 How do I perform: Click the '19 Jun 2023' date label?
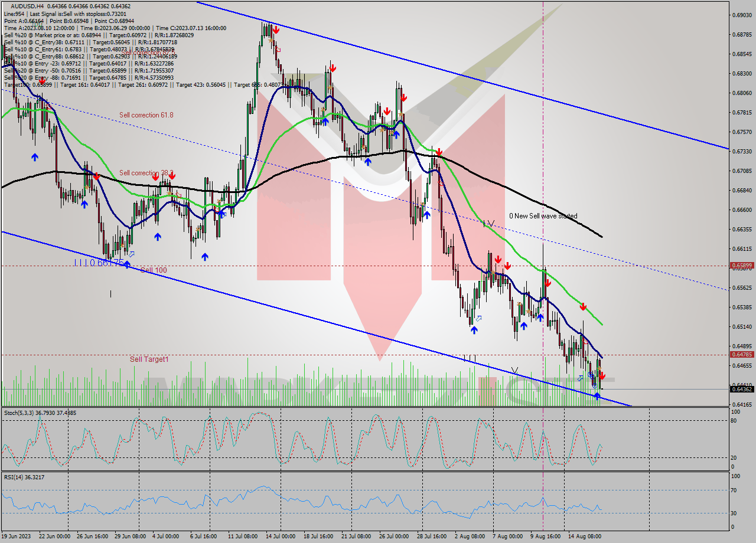pyautogui.click(x=16, y=537)
